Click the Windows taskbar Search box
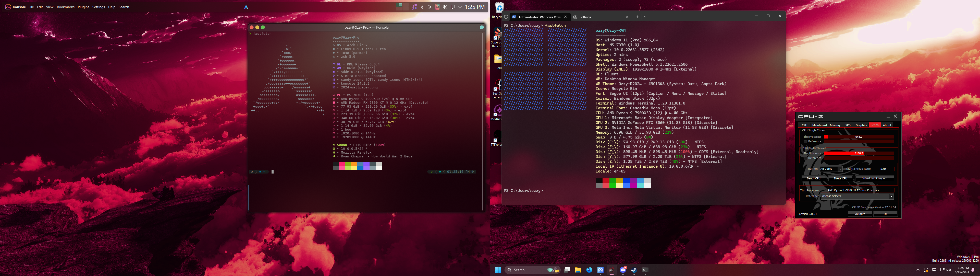Image resolution: width=980 pixels, height=276 pixels. (533, 270)
